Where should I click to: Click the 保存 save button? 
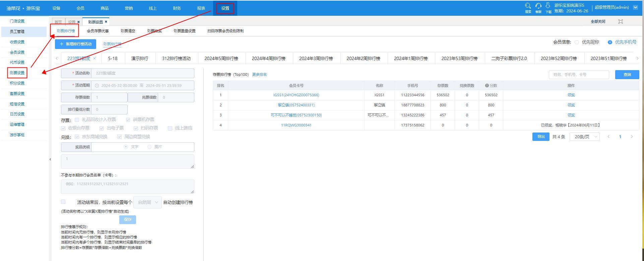128,219
